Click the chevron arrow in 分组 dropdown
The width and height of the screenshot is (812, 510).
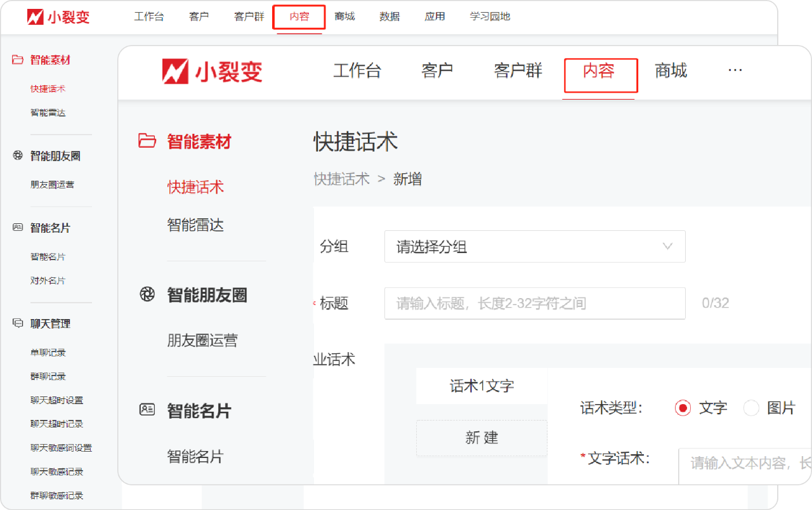click(x=667, y=247)
